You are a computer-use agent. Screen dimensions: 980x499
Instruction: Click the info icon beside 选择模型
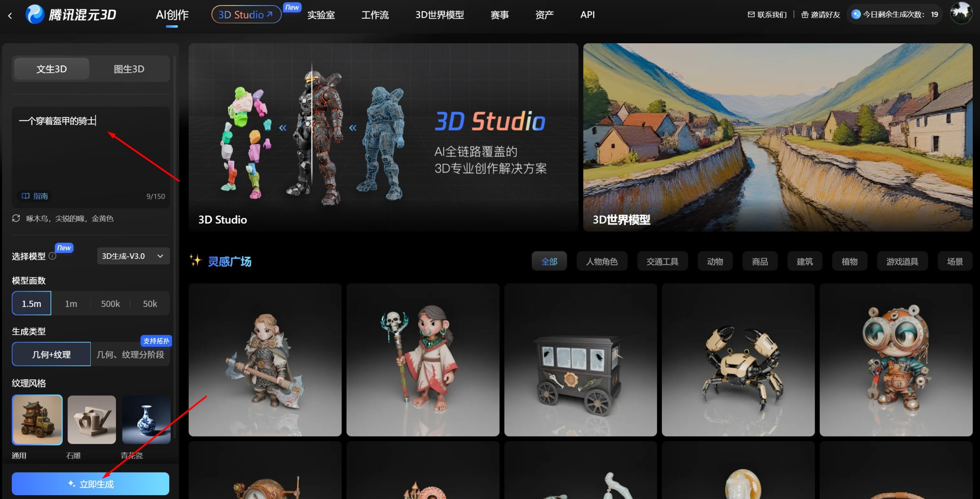pos(52,256)
